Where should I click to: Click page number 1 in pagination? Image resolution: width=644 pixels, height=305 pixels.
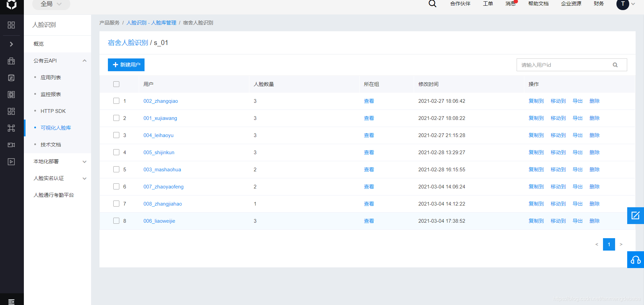(609, 244)
